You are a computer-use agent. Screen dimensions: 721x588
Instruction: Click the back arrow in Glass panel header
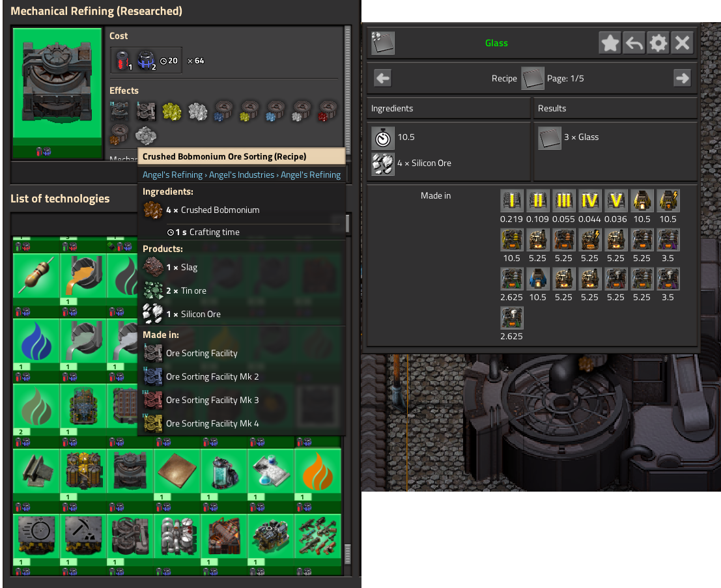634,44
